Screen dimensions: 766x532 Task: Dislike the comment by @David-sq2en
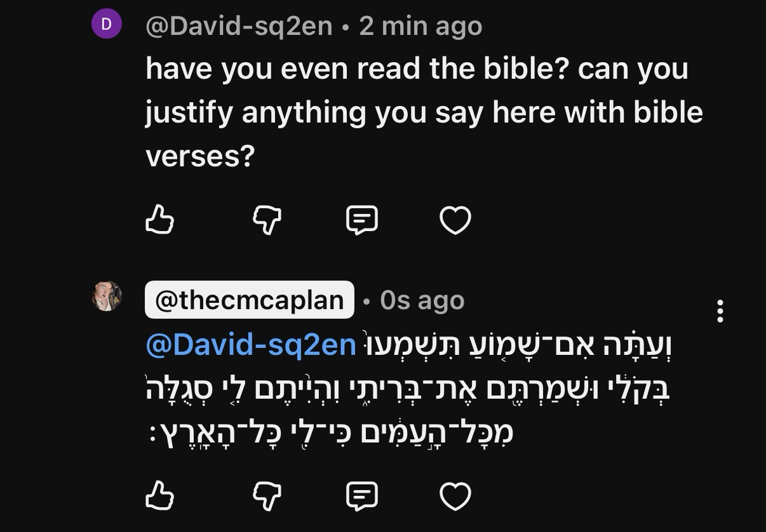click(267, 220)
